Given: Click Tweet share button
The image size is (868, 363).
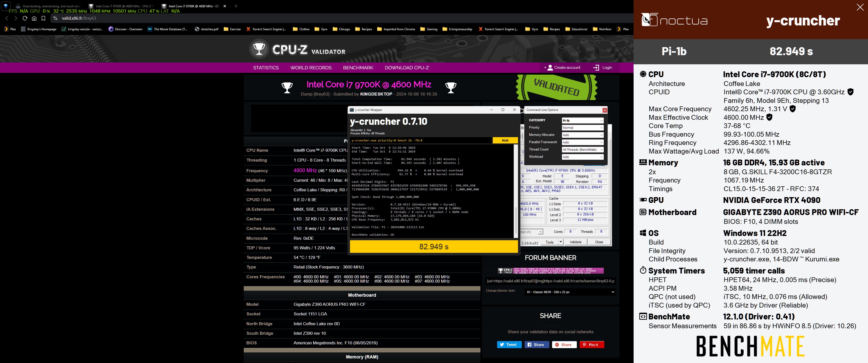Looking at the screenshot, I should click(509, 345).
